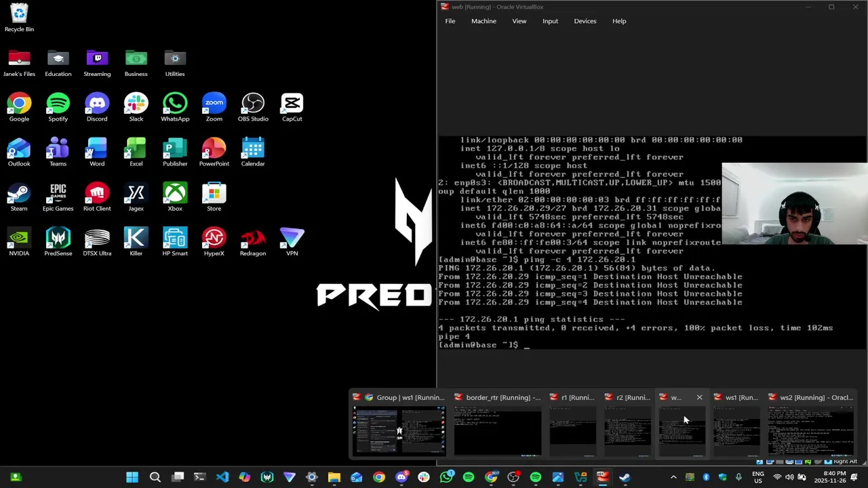Select the Slack desktop shortcut

pyautogui.click(x=136, y=108)
